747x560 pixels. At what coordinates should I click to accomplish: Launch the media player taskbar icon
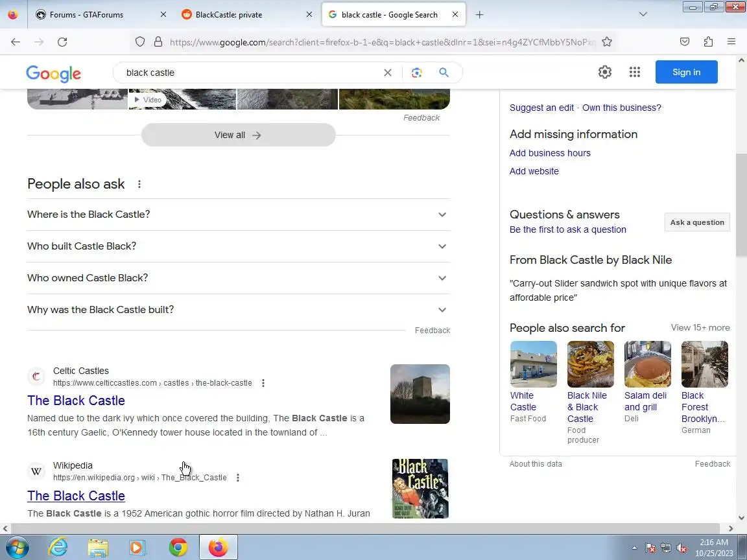(x=137, y=547)
